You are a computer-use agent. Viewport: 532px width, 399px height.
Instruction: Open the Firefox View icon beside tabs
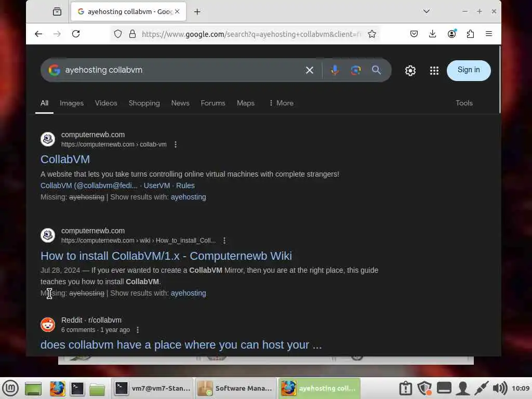click(x=57, y=12)
